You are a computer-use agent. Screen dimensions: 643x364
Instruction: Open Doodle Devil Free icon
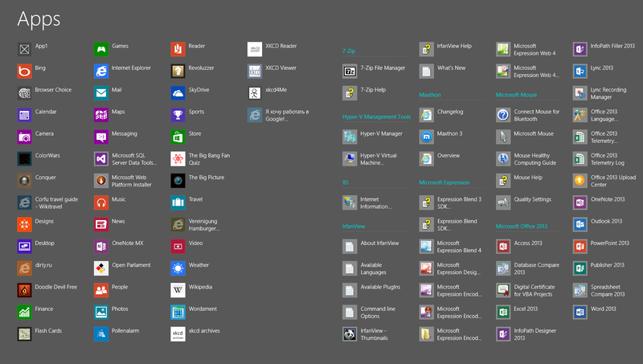point(24,290)
